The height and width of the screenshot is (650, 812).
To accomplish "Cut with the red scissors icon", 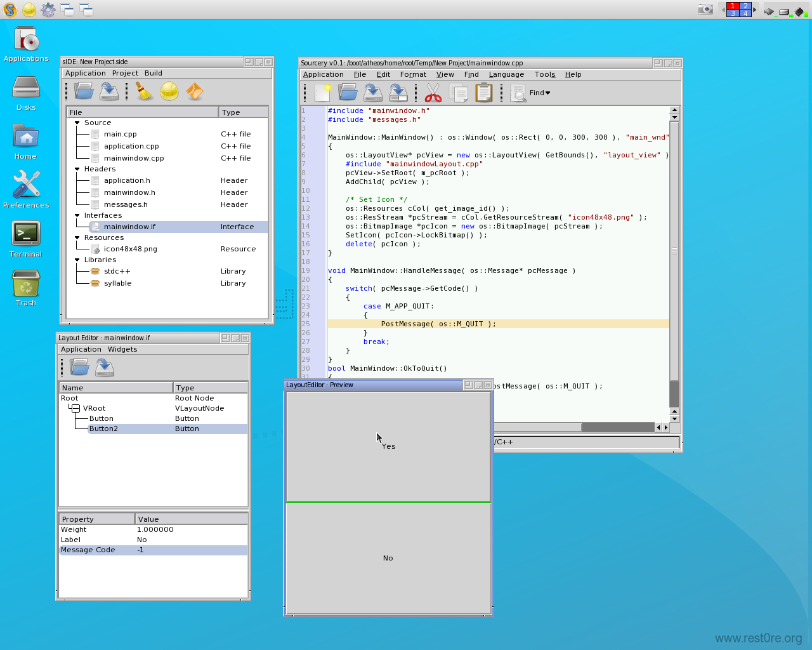I will [433, 93].
